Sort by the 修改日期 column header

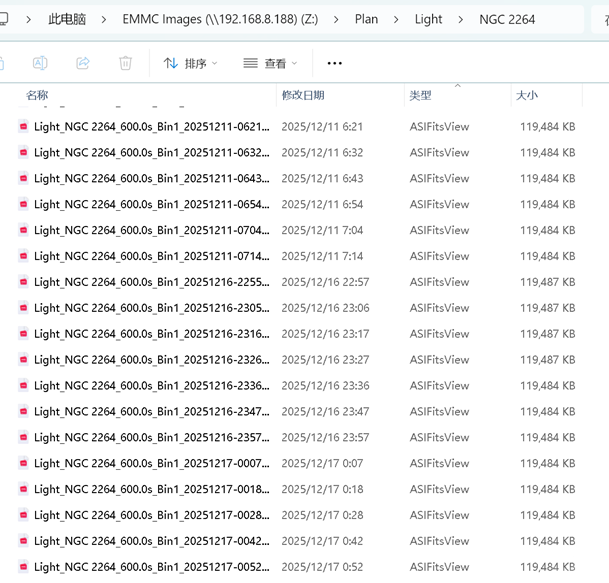tap(303, 95)
